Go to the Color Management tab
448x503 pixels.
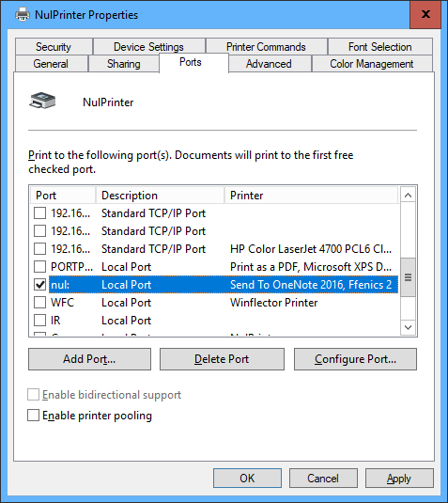coord(372,64)
